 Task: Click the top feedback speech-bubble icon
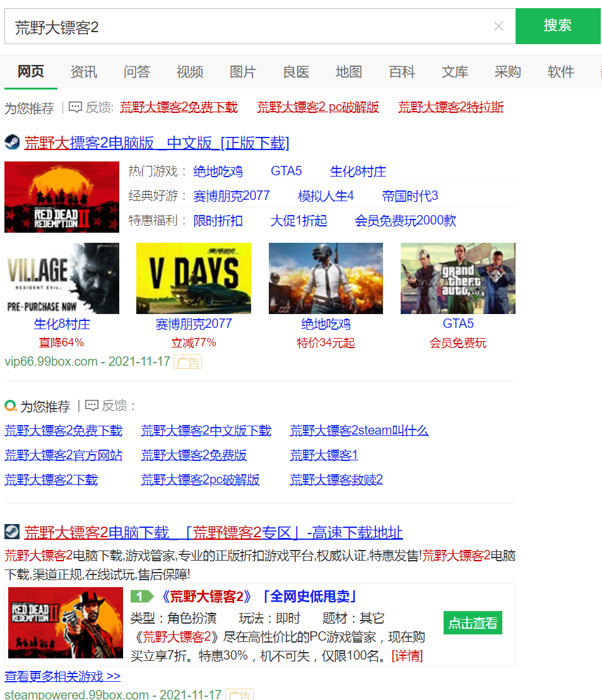tap(75, 107)
